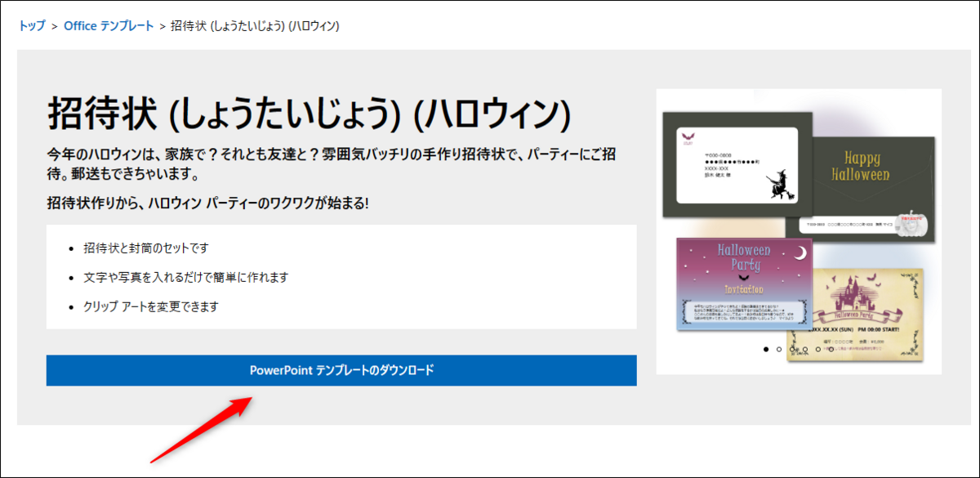Click the line 招待状作りから、ハロウィン パーティーのワクワクが始まる!
Screen dimensions: 980x478
pyautogui.click(x=208, y=203)
